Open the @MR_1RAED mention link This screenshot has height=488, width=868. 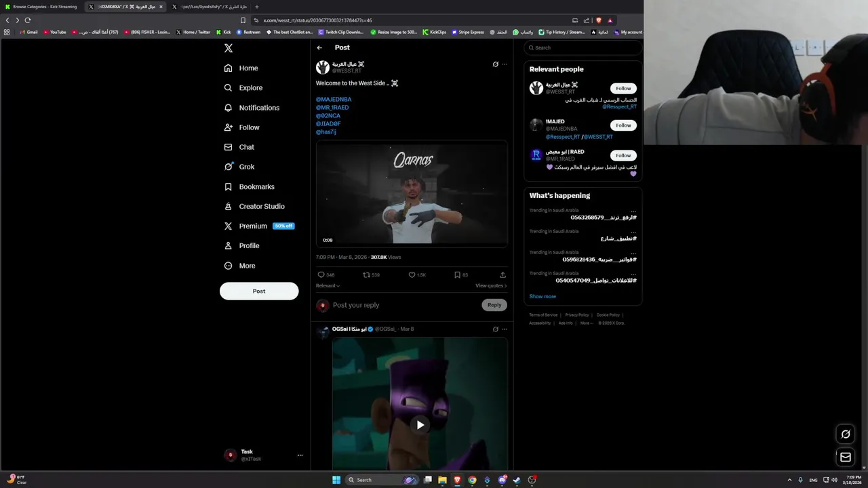tap(332, 107)
